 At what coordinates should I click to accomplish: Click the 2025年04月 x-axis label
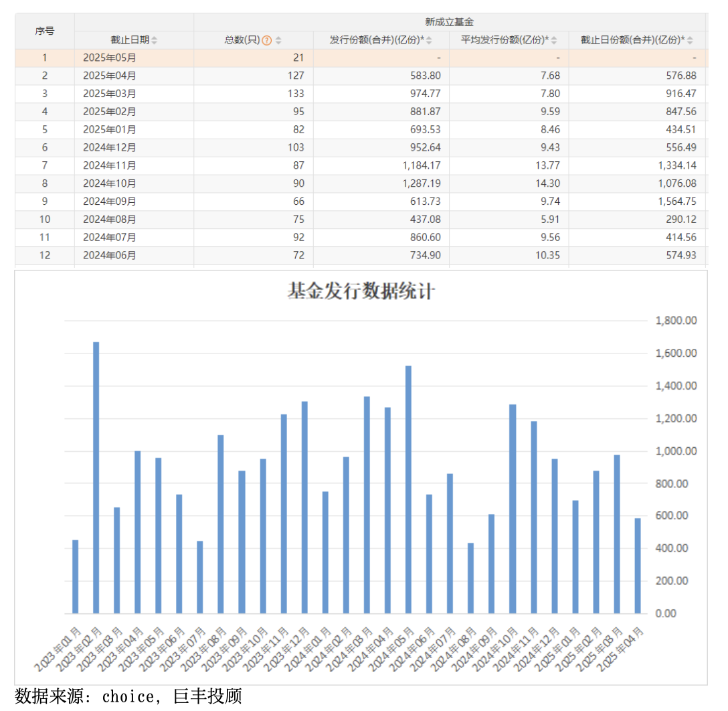(x=621, y=649)
